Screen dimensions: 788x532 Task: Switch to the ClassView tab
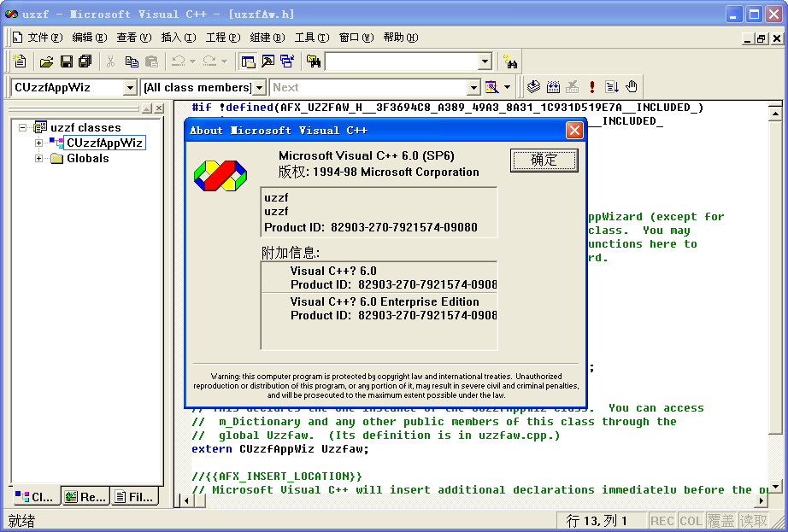click(x=35, y=497)
